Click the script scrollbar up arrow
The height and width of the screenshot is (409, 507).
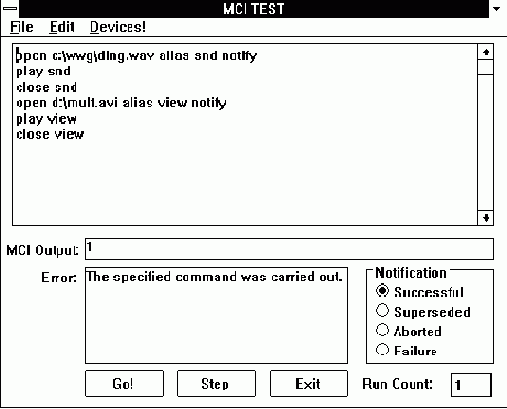coord(486,52)
